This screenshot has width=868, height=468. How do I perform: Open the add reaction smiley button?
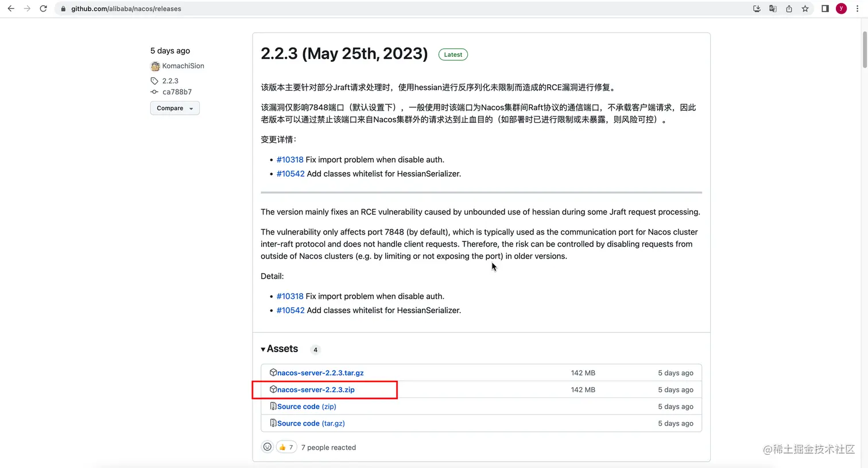tap(268, 447)
